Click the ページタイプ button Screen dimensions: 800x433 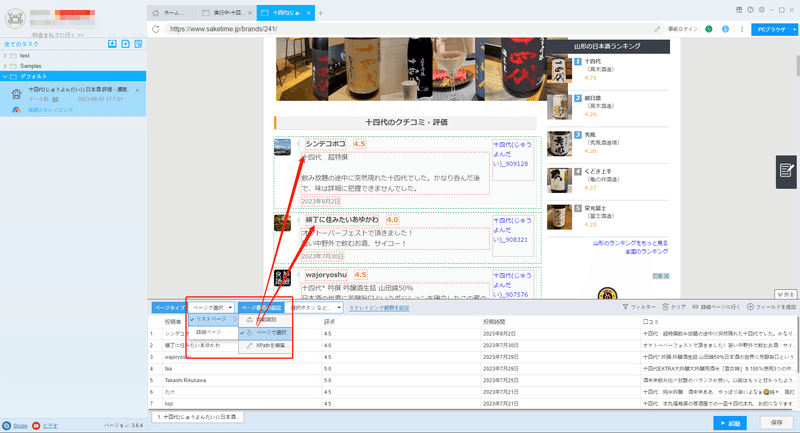169,308
